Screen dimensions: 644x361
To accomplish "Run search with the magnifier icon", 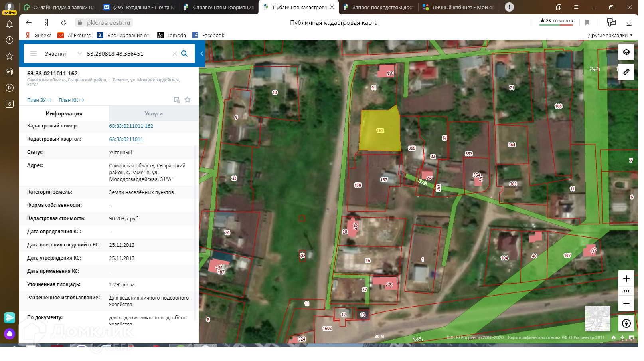I will click(184, 54).
